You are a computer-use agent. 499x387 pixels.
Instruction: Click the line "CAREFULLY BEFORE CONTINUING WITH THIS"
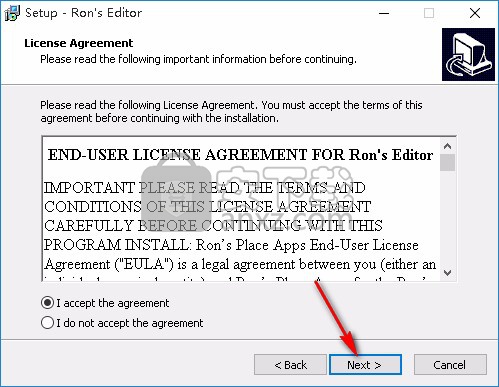coord(213,226)
